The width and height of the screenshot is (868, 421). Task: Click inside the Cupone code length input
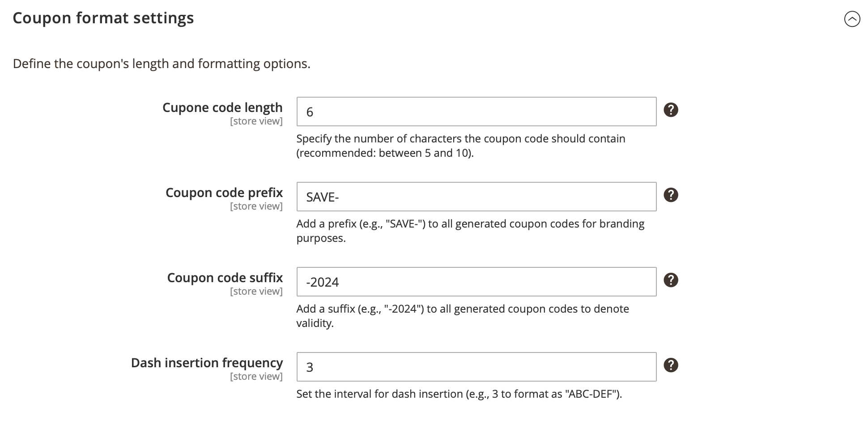476,112
